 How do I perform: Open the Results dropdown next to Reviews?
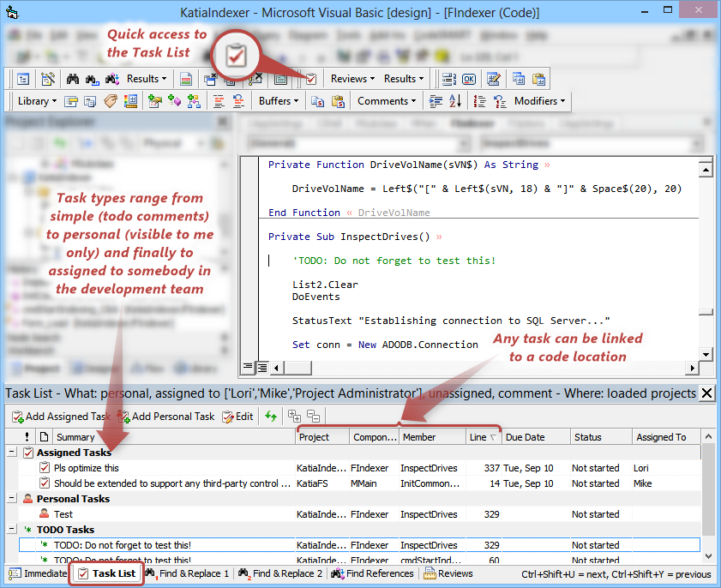404,79
